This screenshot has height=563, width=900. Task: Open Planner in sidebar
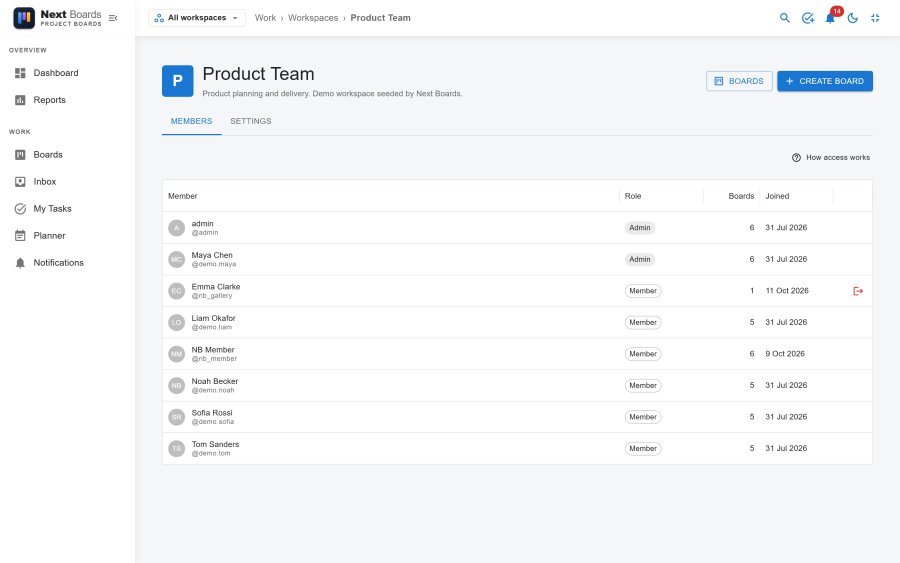68,235
